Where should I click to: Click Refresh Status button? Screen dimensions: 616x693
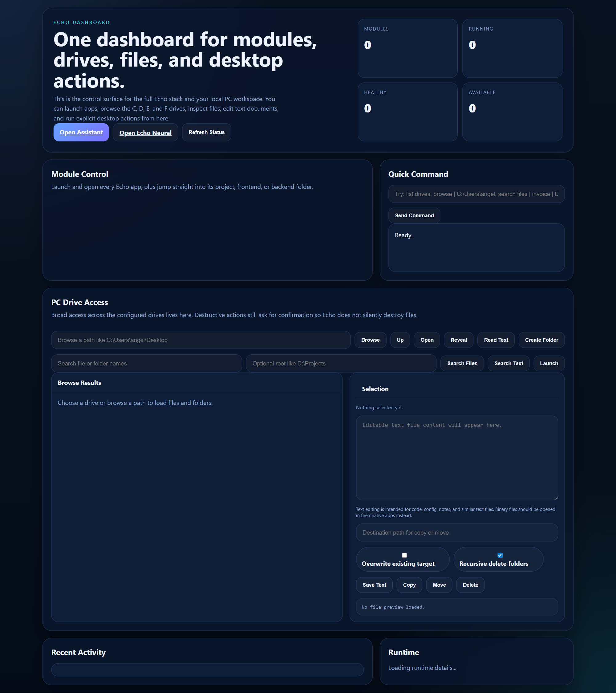coord(206,132)
